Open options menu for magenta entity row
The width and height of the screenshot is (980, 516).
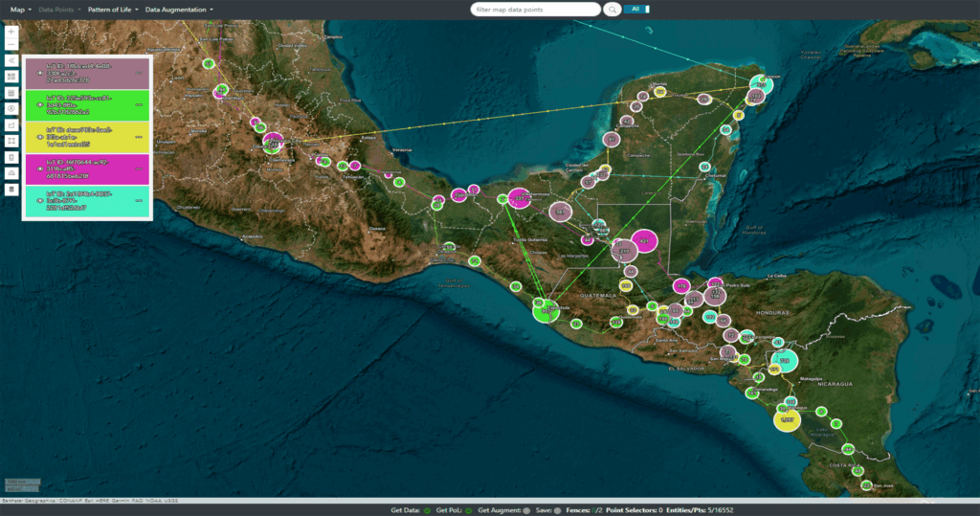click(x=139, y=168)
